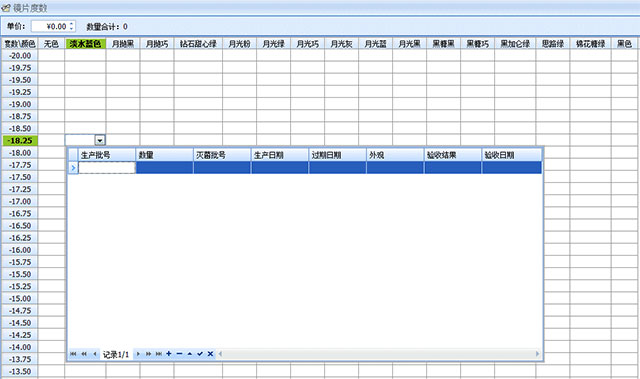Image resolution: width=640 pixels, height=379 pixels.
Task: Click the 度数\颜色 corner header cell
Action: pyautogui.click(x=20, y=44)
